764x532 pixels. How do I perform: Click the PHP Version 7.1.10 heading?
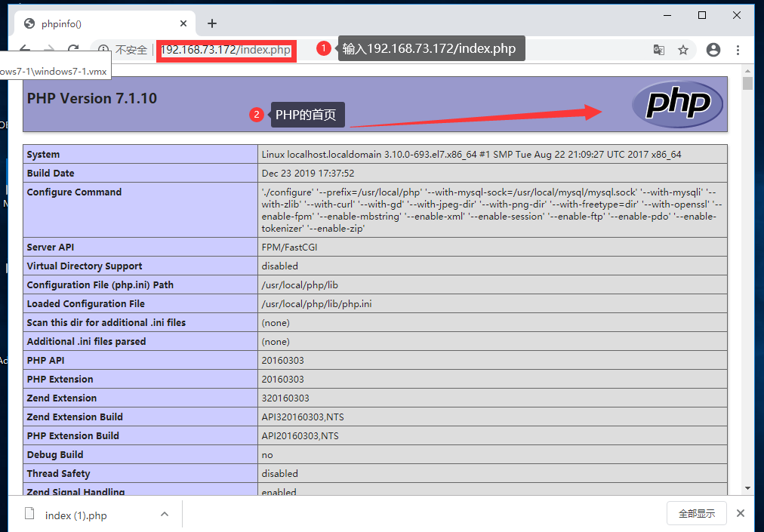point(92,98)
